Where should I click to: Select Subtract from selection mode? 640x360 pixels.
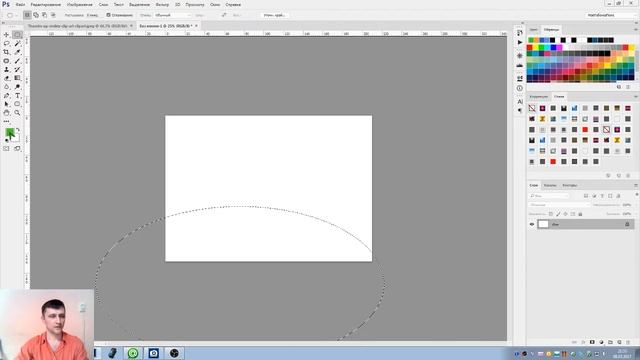[x=44, y=15]
